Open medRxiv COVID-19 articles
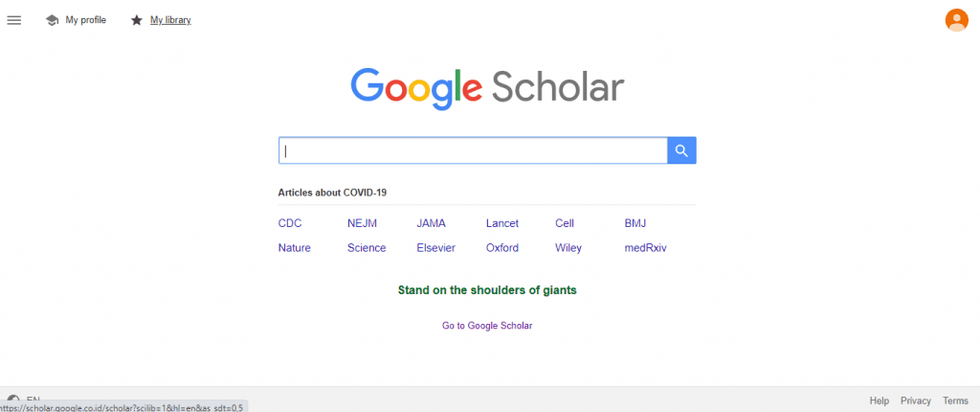The image size is (980, 412). click(645, 248)
